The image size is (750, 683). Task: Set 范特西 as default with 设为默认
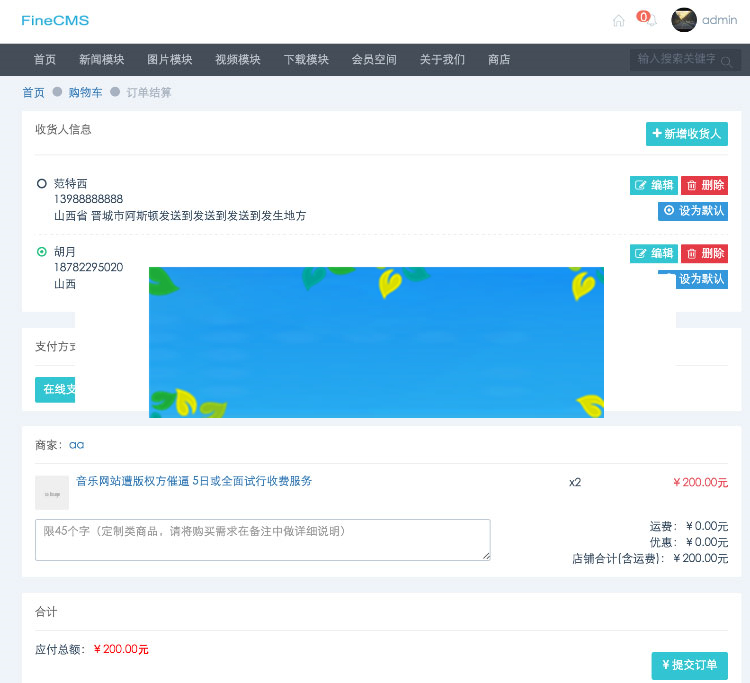(x=692, y=211)
